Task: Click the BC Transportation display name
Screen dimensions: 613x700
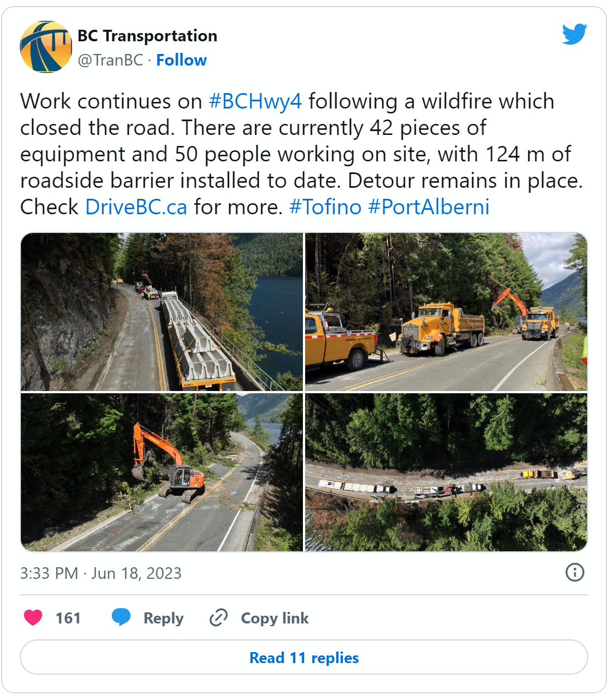Action: [148, 36]
